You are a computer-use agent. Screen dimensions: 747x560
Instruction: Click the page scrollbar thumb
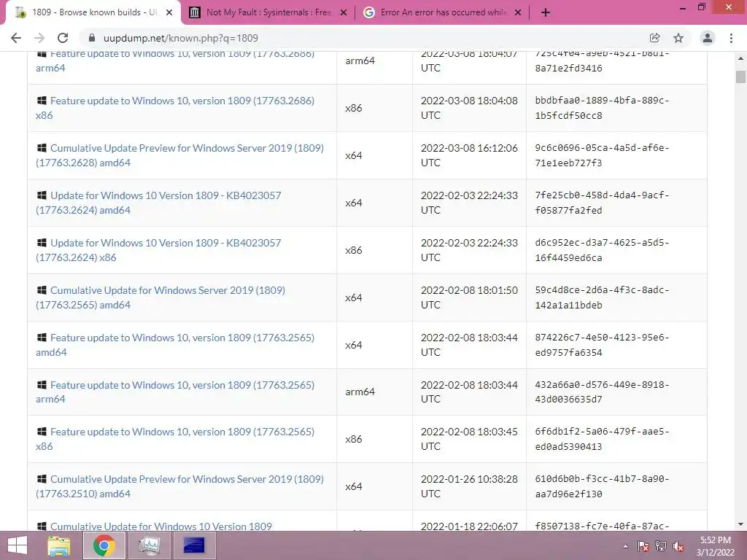(740, 77)
